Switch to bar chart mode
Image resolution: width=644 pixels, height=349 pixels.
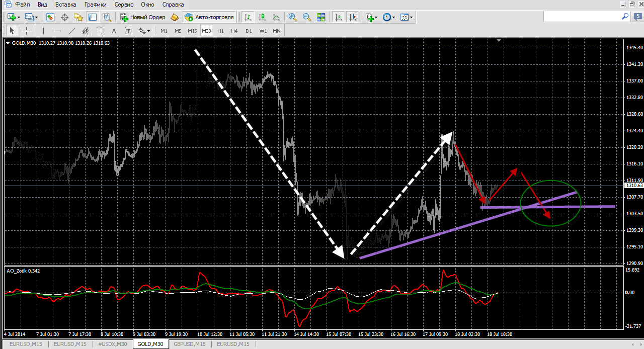pyautogui.click(x=248, y=17)
